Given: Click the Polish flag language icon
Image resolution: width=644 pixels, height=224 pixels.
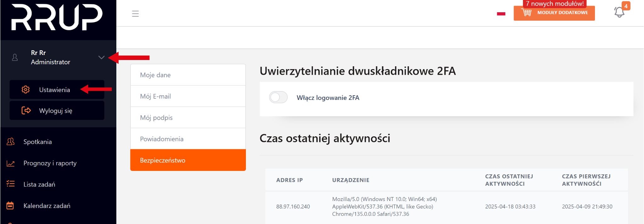Looking at the screenshot, I should point(501,14).
